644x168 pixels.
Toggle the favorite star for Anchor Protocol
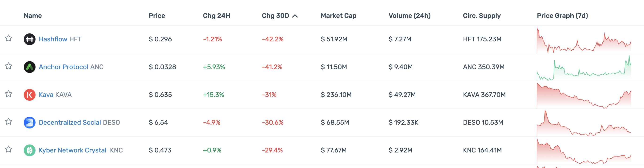tap(9, 66)
